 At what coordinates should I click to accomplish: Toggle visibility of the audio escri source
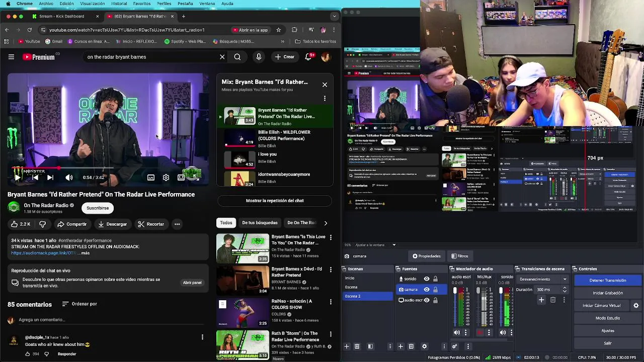pos(427,300)
